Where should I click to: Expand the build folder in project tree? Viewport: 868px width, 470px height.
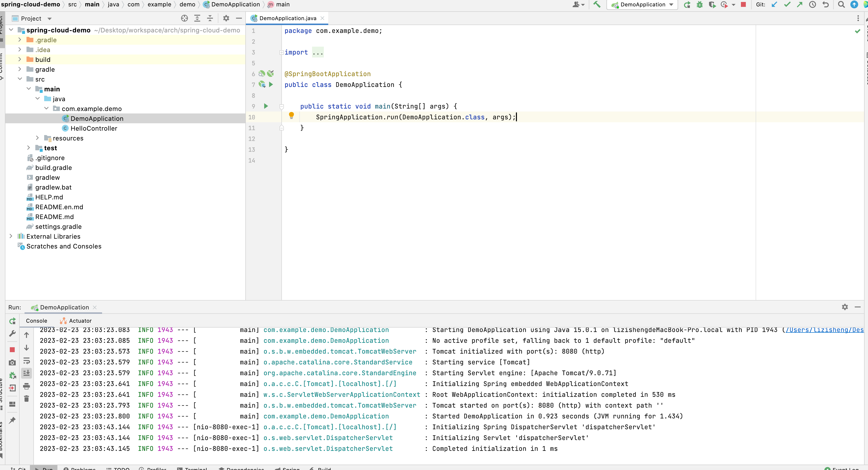click(x=20, y=59)
